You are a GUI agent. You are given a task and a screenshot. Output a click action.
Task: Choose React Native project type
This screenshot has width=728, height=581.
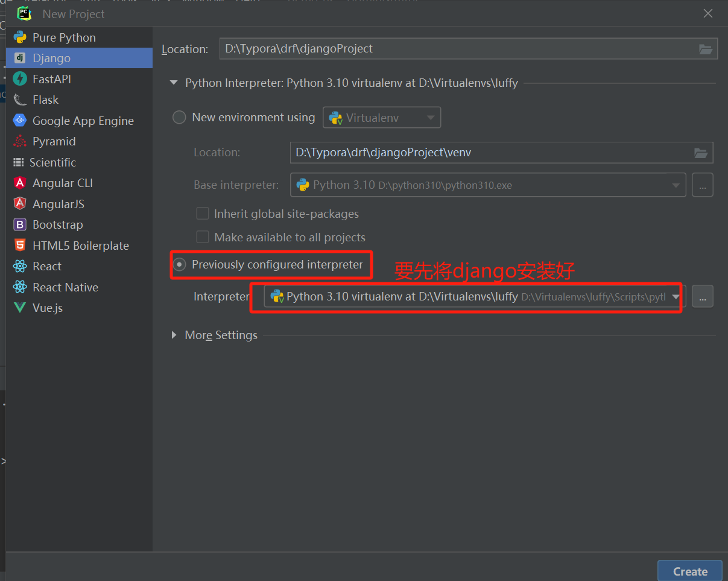coord(79,287)
